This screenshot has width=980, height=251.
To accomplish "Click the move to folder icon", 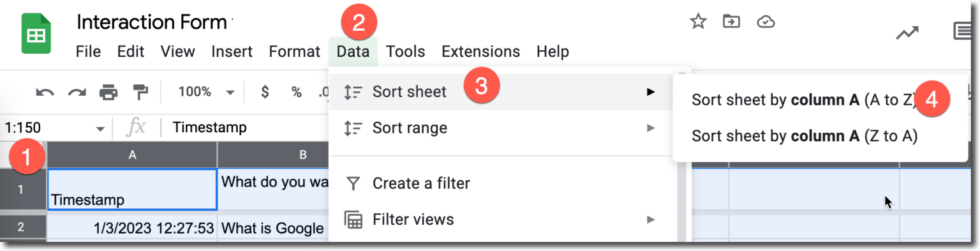I will pos(731,22).
